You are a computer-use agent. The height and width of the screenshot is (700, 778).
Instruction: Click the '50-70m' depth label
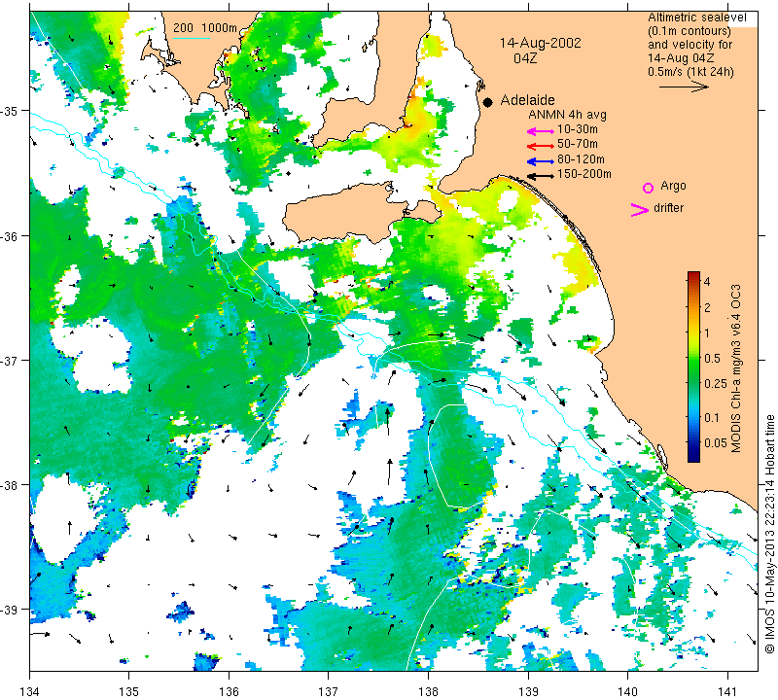(x=578, y=144)
